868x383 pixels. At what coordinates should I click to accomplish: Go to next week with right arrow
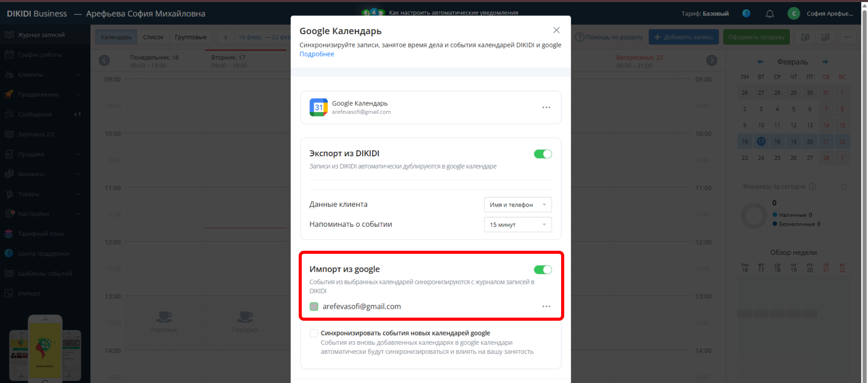pyautogui.click(x=711, y=61)
